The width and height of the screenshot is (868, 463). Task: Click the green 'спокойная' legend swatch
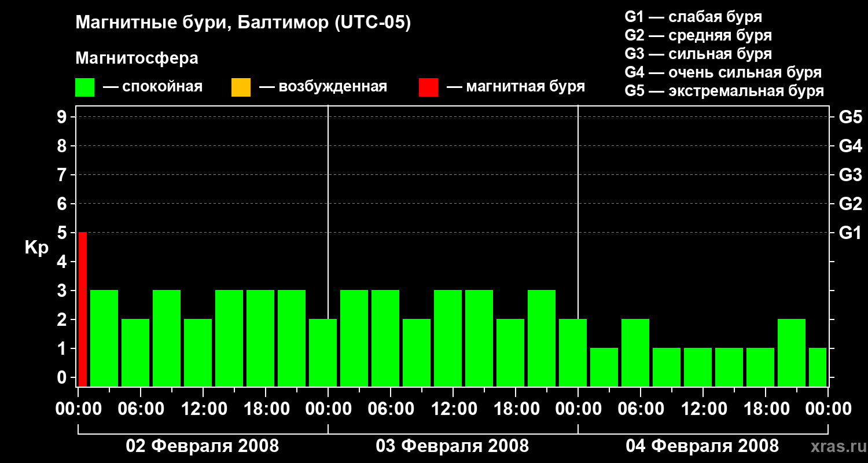click(x=85, y=87)
